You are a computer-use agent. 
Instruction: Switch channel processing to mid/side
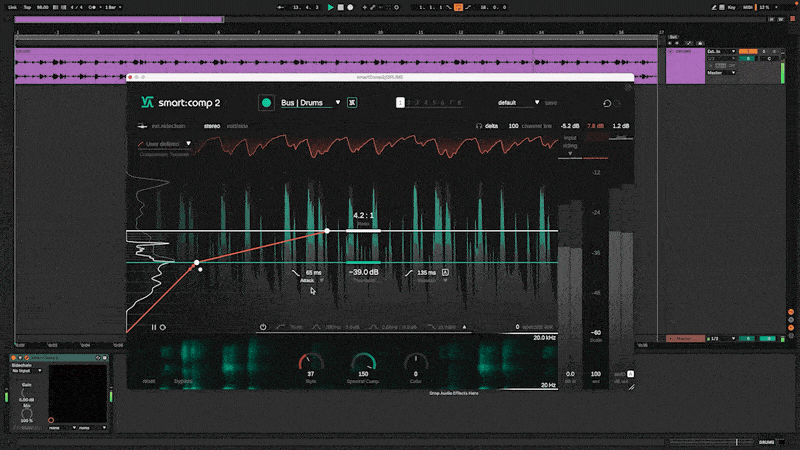click(x=237, y=126)
